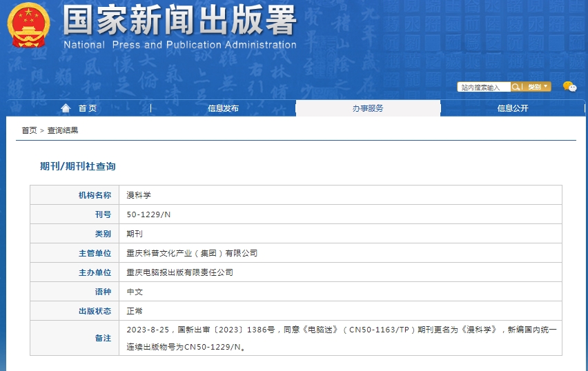Click the 主管单位 value 重庆科普文化产业

[192, 253]
